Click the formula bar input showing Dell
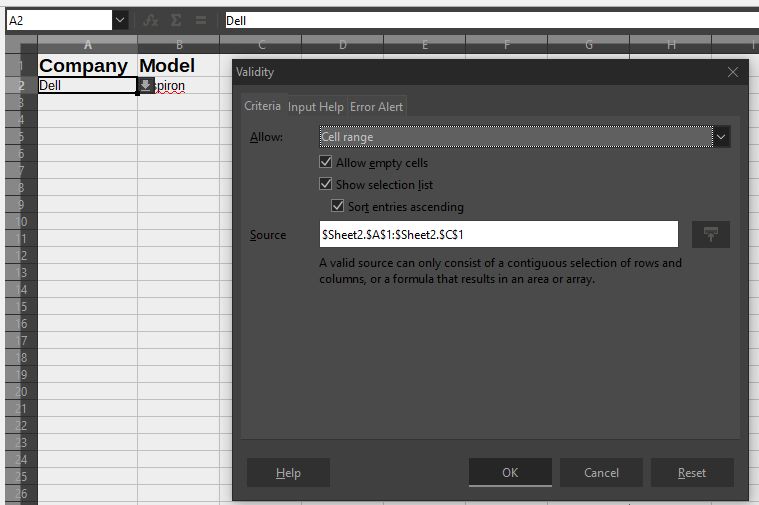The image size is (759, 505). click(491, 20)
